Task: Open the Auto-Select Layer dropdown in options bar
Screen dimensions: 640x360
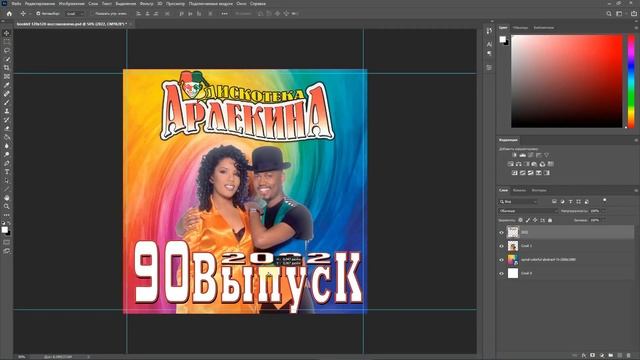Action: click(74, 13)
